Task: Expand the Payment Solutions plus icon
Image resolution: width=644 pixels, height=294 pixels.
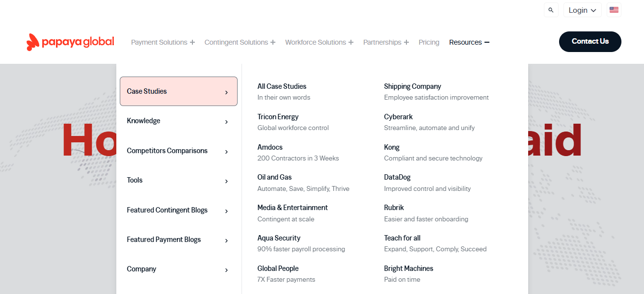Action: click(192, 43)
